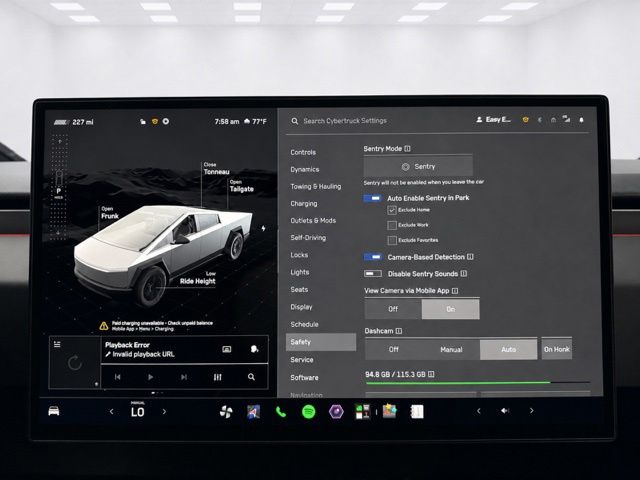Check Exclude Favorites checkbox
Screen dimensions: 640x480
pos(392,240)
